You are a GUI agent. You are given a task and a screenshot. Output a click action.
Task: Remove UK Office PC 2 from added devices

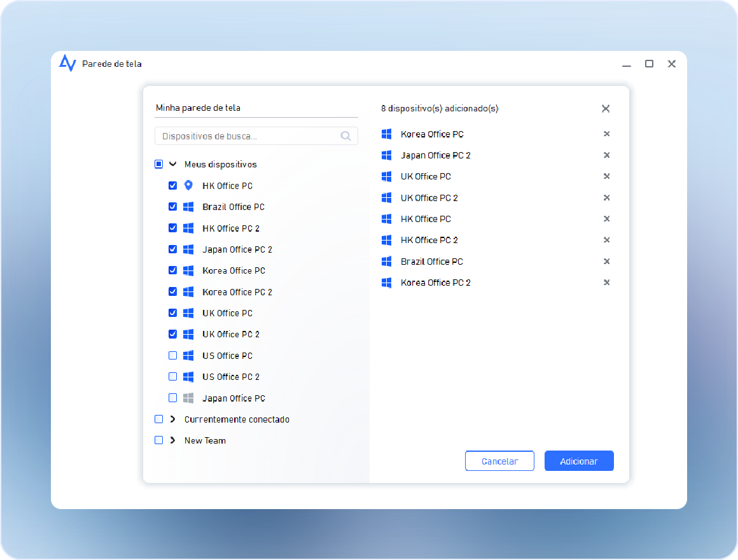(x=606, y=198)
